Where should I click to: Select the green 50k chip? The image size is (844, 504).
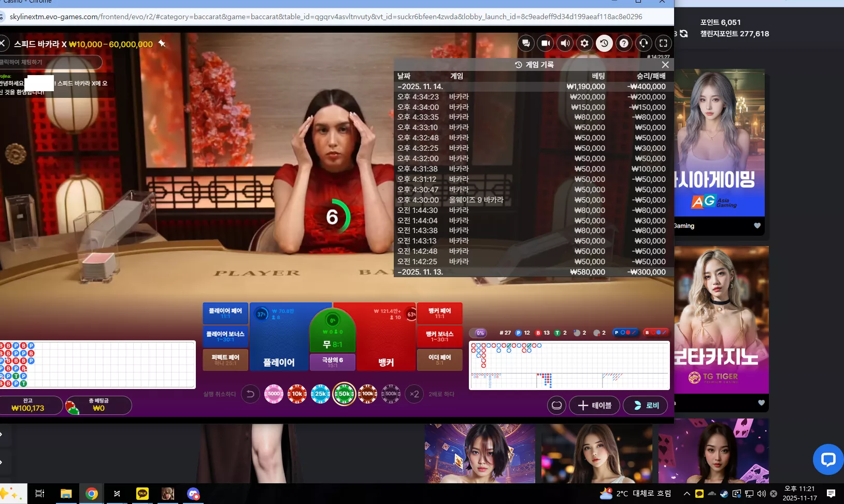click(x=344, y=394)
